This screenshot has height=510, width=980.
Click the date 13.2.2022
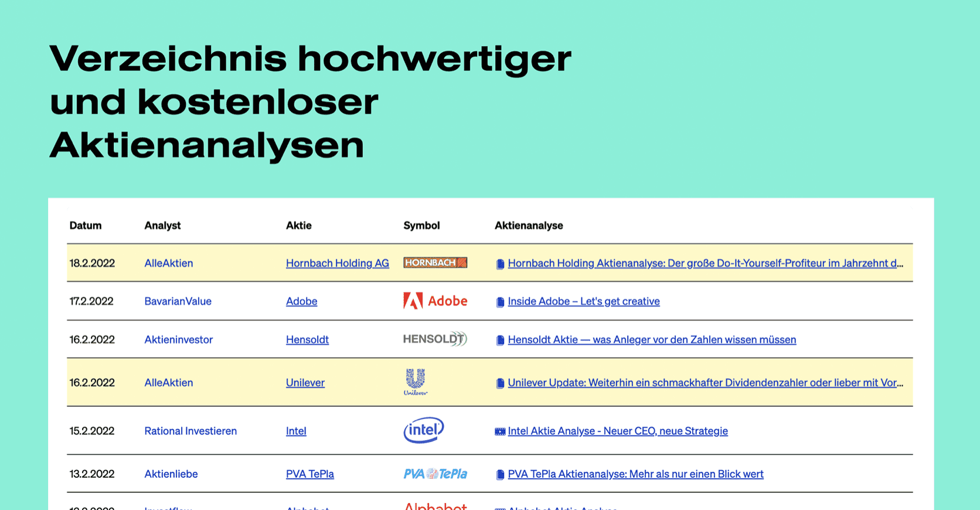point(92,474)
